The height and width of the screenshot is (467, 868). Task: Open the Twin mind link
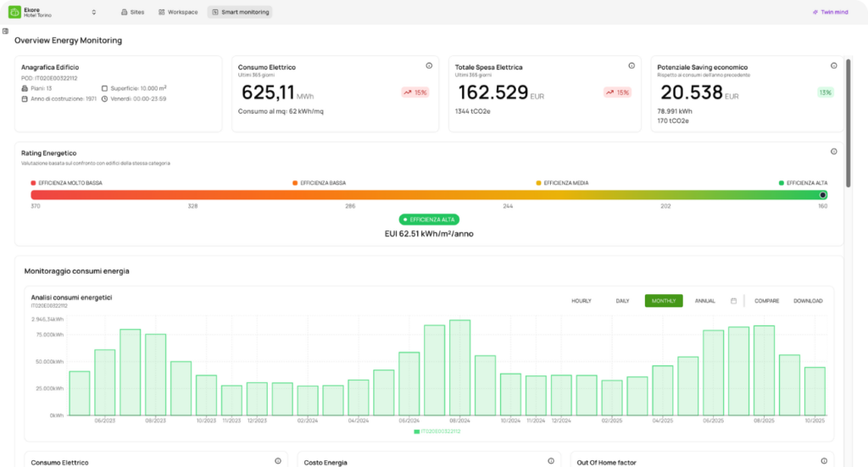click(831, 12)
